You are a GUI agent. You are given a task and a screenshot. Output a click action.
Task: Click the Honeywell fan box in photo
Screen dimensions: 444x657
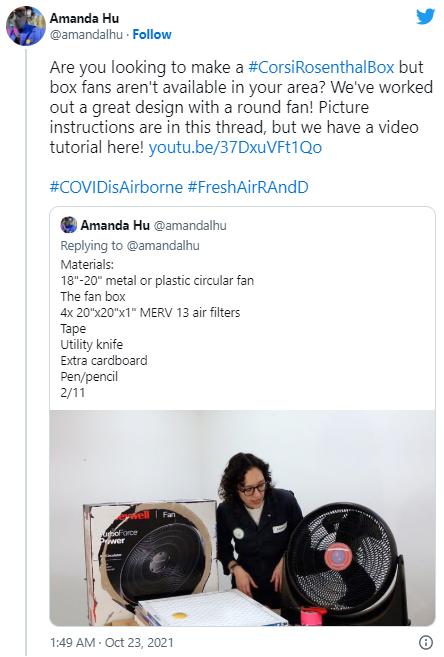pyautogui.click(x=151, y=553)
